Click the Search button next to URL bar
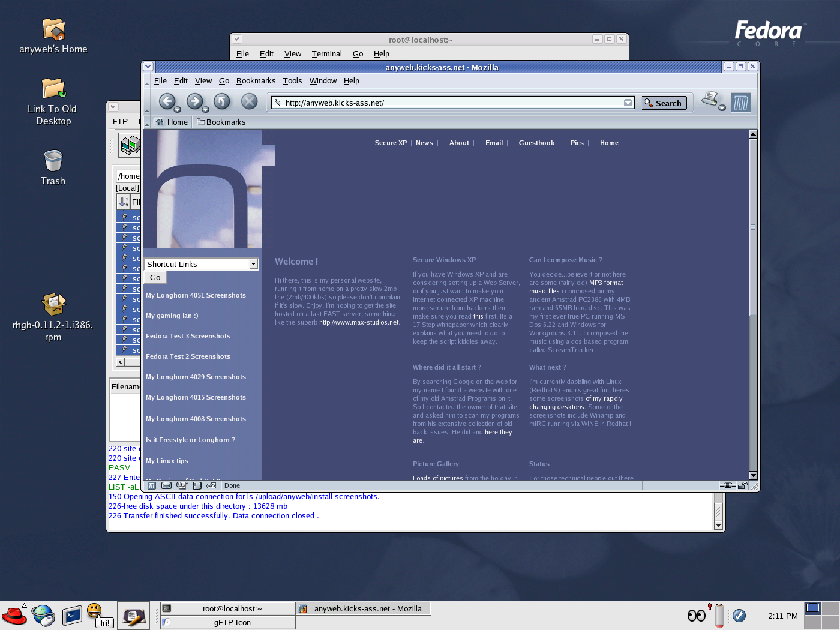This screenshot has width=840, height=630. click(x=664, y=103)
